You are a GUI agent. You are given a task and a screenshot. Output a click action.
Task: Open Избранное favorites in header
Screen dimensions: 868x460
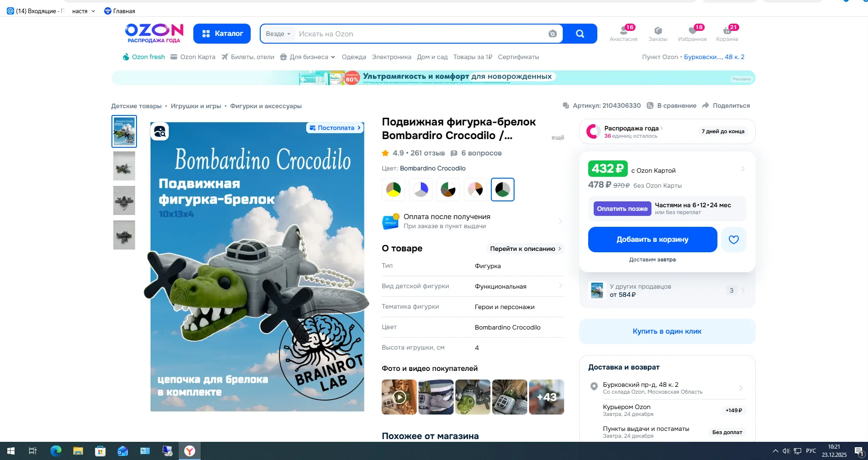click(692, 33)
